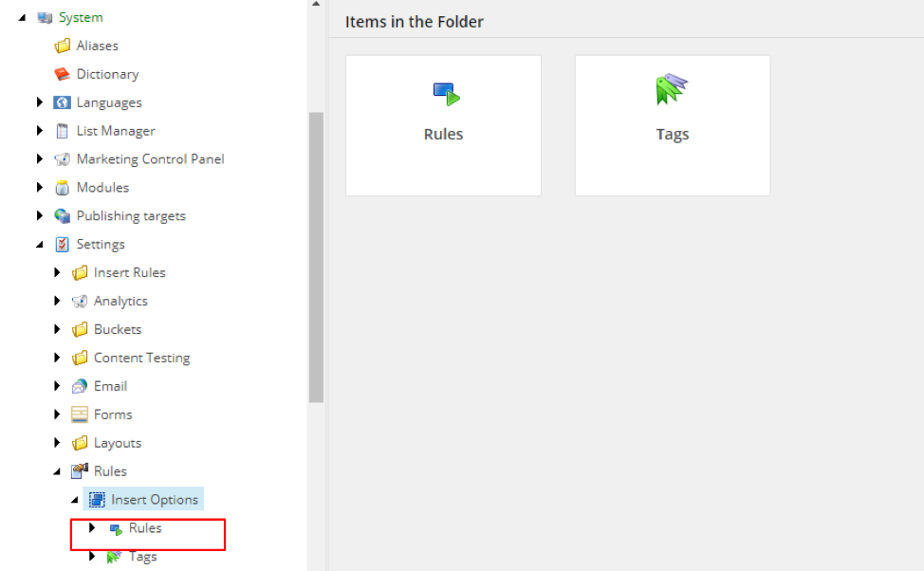Select the Analytics tree item
The width and height of the screenshot is (924, 571).
click(x=120, y=301)
